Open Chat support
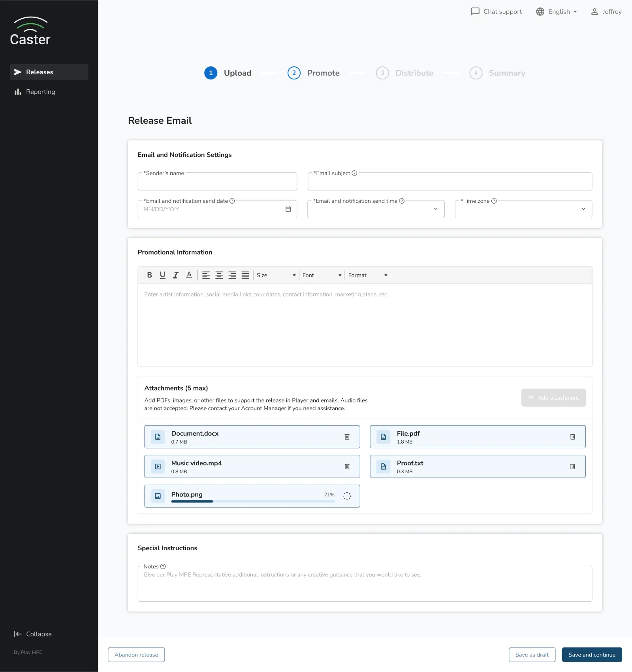The height and width of the screenshot is (672, 632). [x=496, y=11]
